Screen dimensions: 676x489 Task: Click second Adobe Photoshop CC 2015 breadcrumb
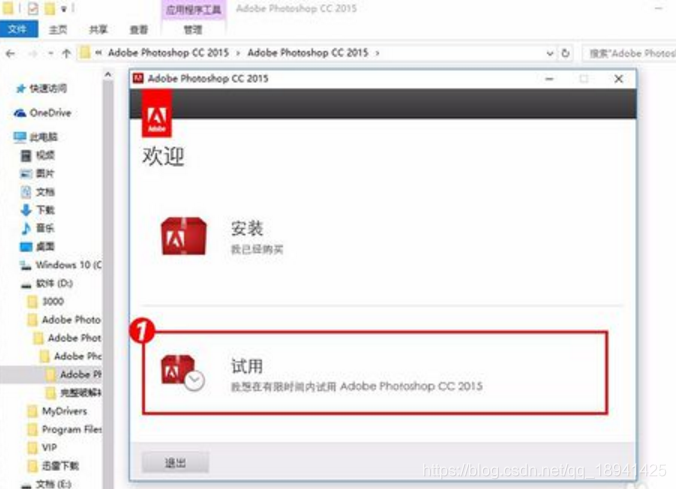point(308,53)
